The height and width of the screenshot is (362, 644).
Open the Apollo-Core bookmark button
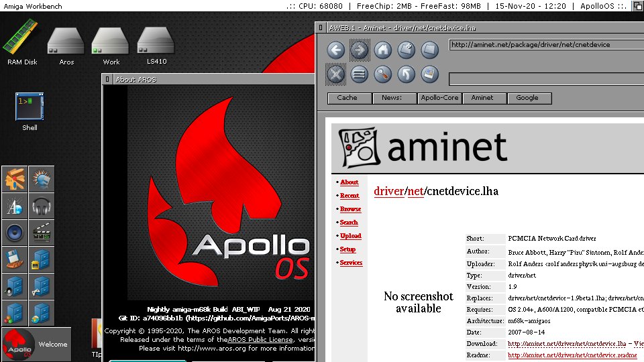point(439,98)
